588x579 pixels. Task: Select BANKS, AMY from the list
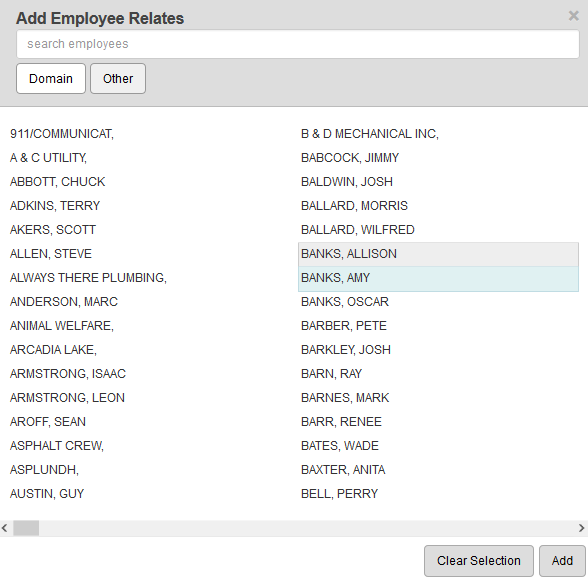click(438, 278)
